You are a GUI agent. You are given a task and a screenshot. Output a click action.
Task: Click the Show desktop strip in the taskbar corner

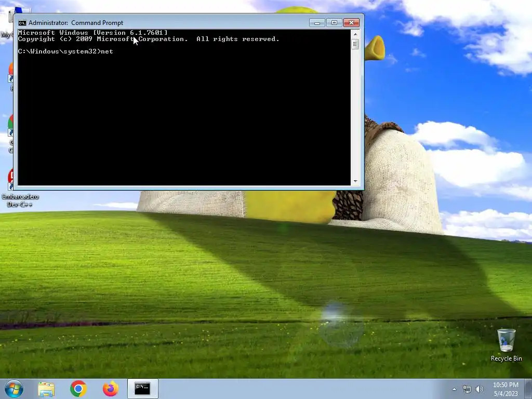click(x=528, y=389)
